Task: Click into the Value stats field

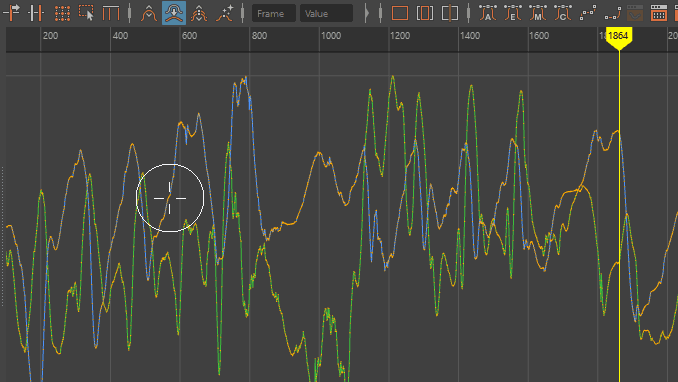Action: pyautogui.click(x=326, y=13)
